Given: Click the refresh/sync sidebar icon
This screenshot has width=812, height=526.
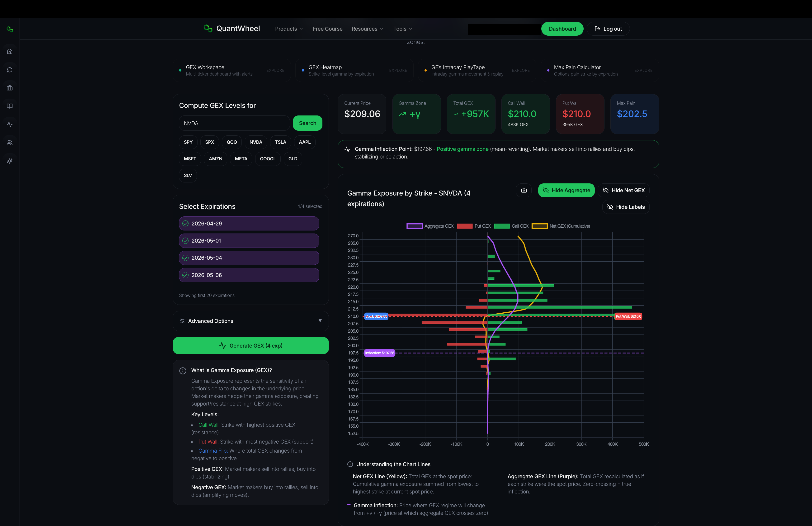Looking at the screenshot, I should click(9, 70).
